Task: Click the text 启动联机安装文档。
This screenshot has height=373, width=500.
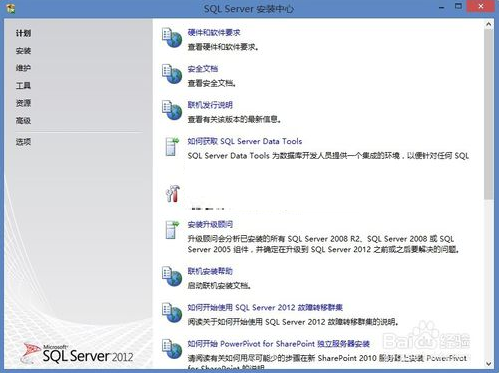Action: pos(219,286)
